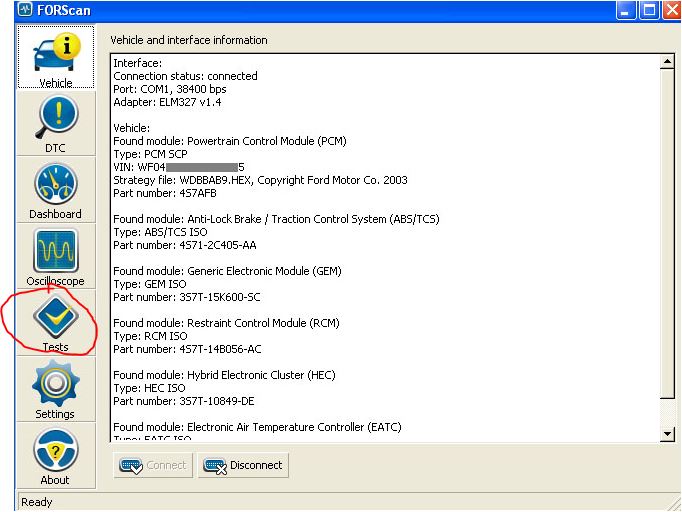Click 'Part number: 4S7AFB' line

[165, 193]
